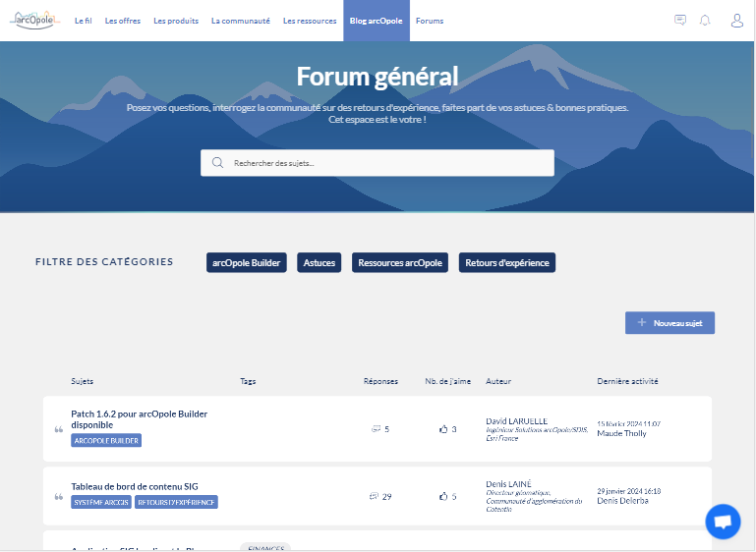Click the Réponses column header
This screenshot has width=756, height=552.
pyautogui.click(x=380, y=381)
